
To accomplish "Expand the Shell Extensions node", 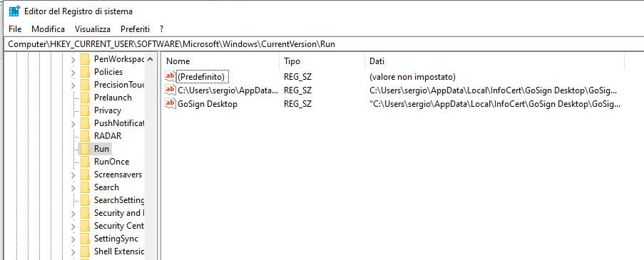I will click(x=73, y=251).
